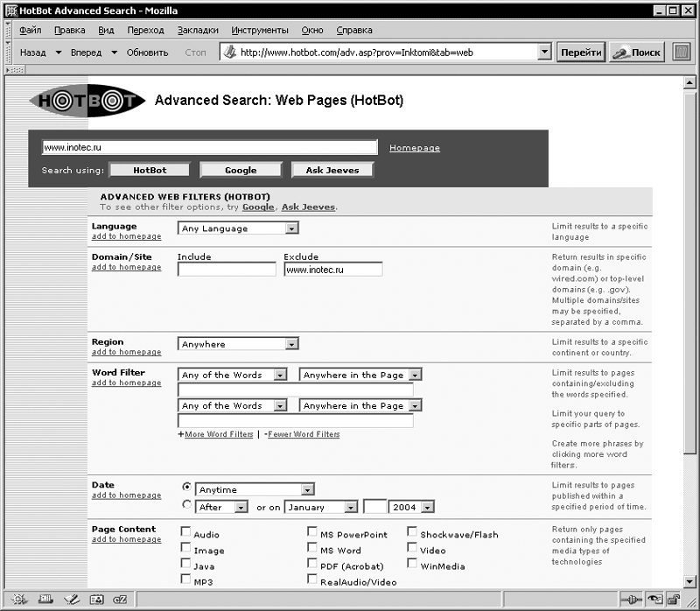The height and width of the screenshot is (611, 700).
Task: Search using the Google button
Action: point(241,170)
